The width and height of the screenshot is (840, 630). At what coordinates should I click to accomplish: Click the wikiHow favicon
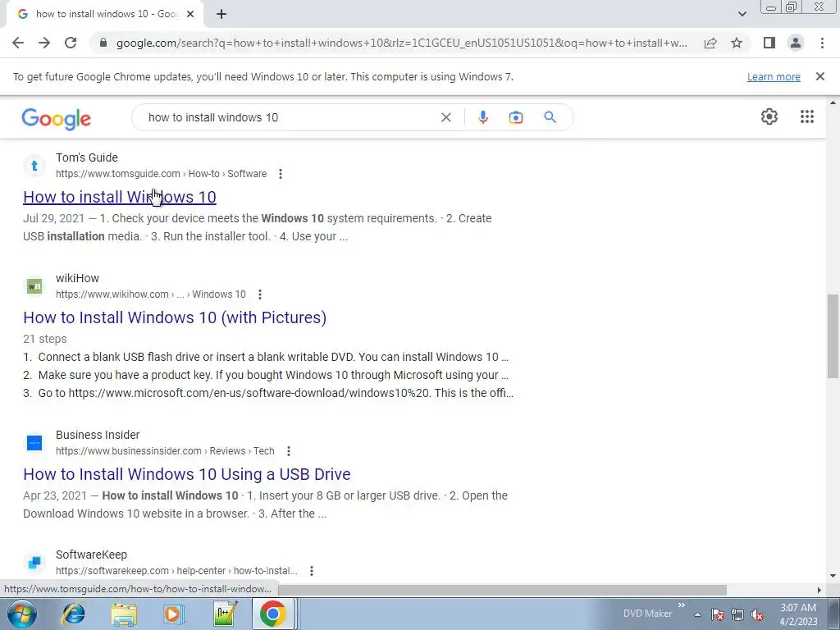34,286
